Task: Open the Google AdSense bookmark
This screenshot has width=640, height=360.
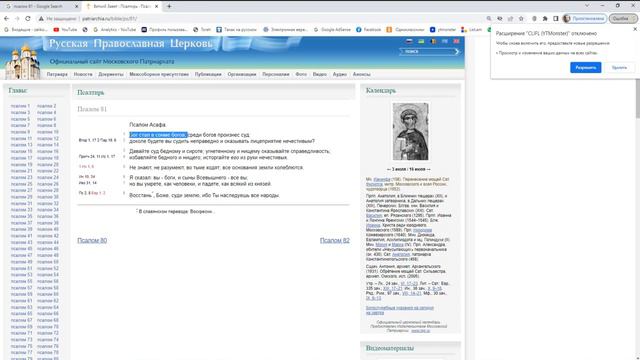Action: [x=332, y=29]
